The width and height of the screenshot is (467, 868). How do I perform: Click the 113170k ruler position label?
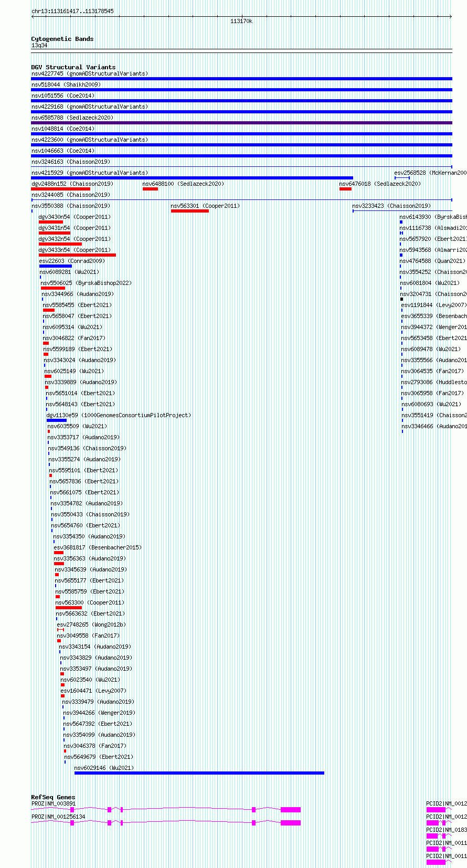(x=241, y=21)
